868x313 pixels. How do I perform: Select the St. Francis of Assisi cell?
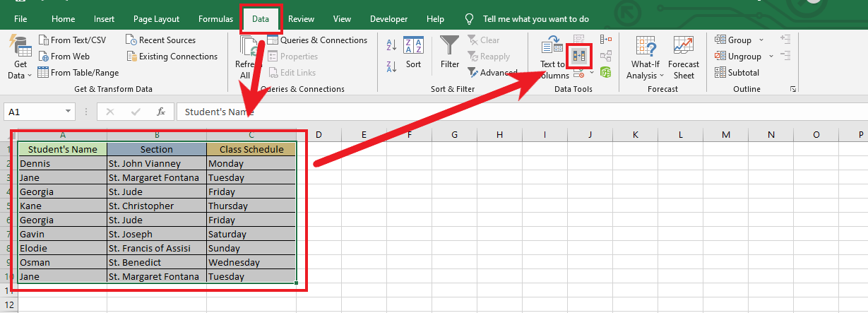point(157,248)
